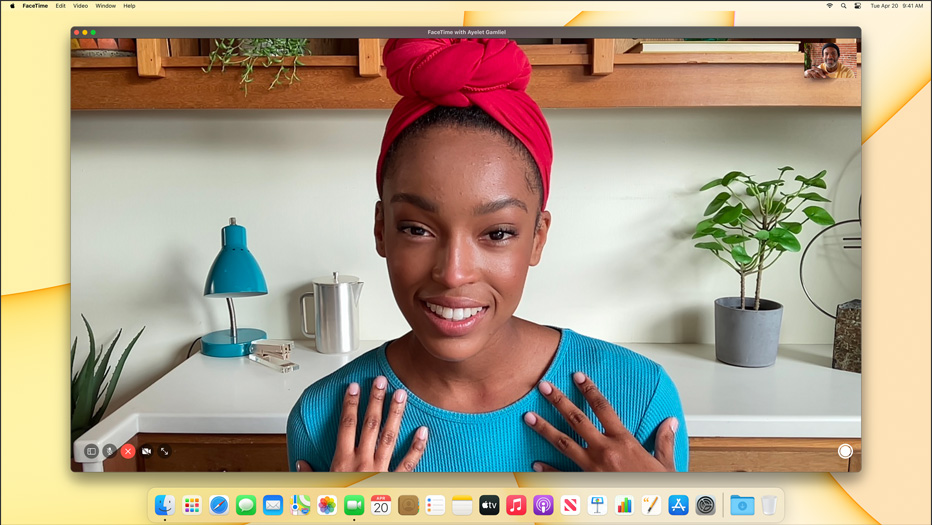Launch Messages from the Dock

[x=246, y=506]
